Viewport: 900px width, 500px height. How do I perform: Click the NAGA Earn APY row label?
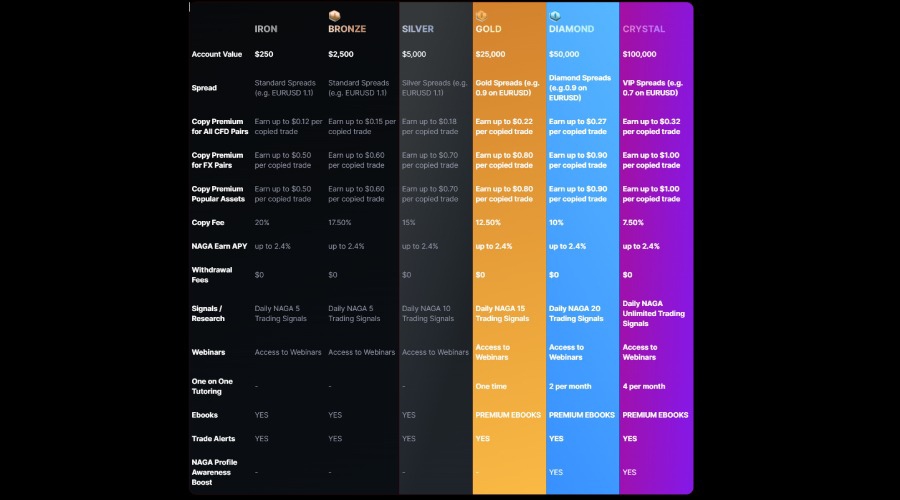pos(219,246)
